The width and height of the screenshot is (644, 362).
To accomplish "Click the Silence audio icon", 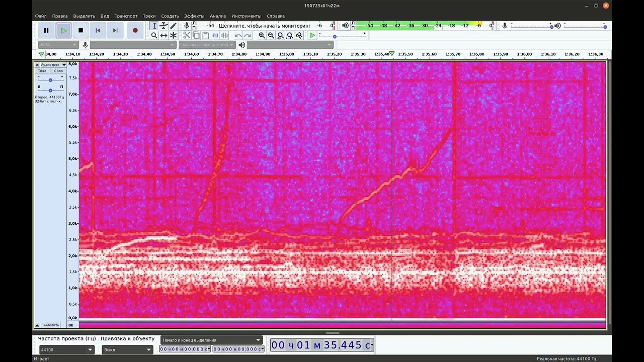I will click(x=225, y=35).
